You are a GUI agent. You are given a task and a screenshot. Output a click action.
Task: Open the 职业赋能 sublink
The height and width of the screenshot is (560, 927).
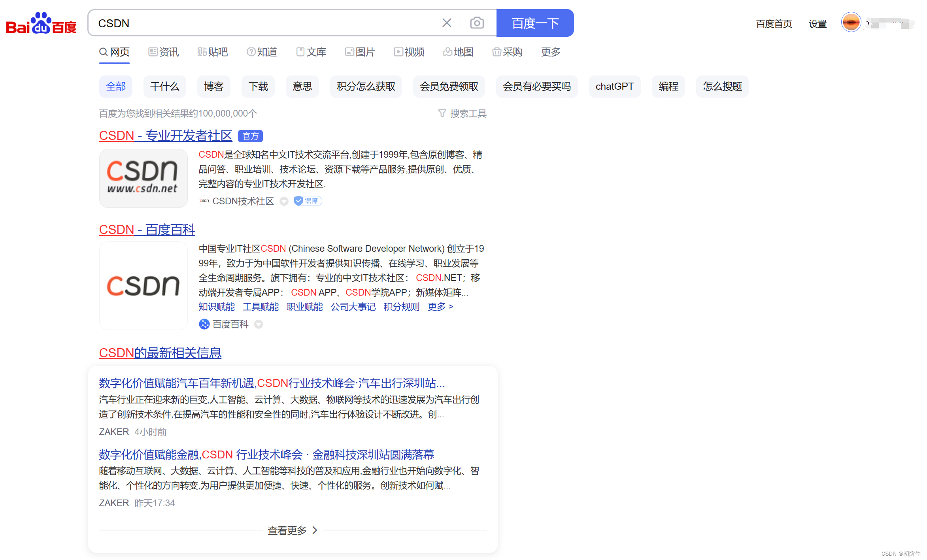(x=304, y=307)
